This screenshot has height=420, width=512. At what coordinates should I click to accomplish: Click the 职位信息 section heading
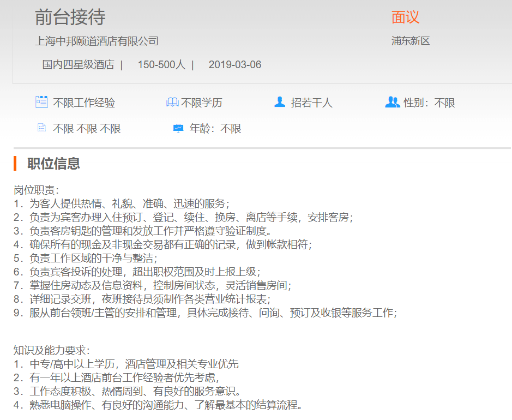point(53,163)
